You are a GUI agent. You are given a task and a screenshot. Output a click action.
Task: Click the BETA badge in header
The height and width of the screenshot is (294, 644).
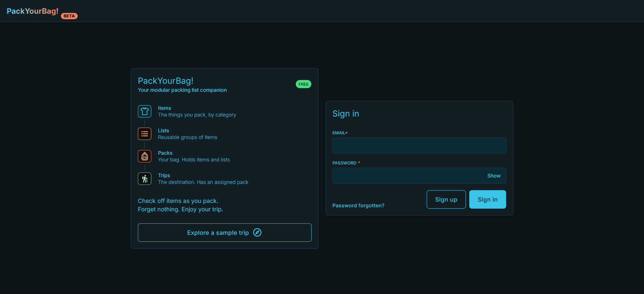point(69,16)
